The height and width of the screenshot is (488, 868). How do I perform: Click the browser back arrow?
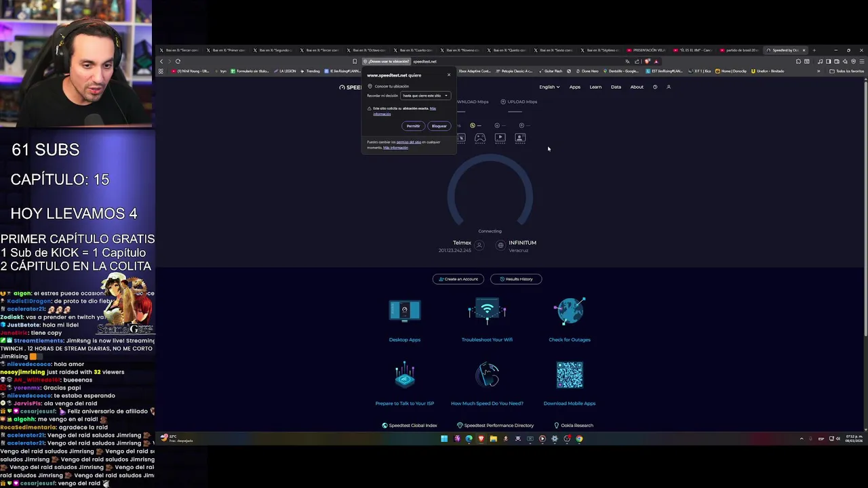pos(161,61)
